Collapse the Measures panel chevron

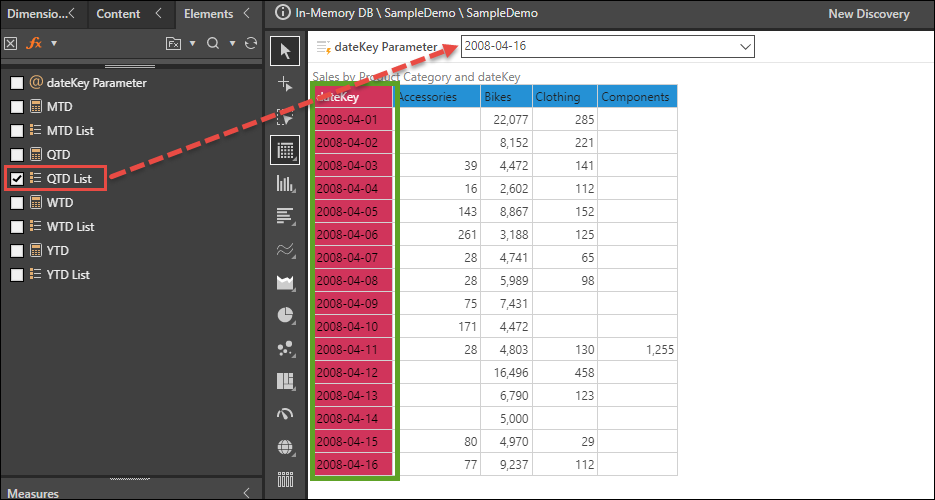[x=247, y=493]
